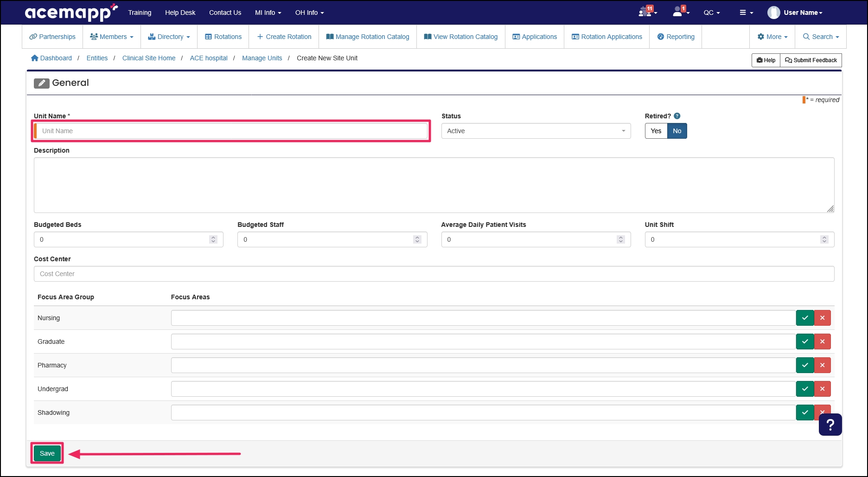The image size is (868, 477).
Task: Set Retired toggle to Yes
Action: pyautogui.click(x=656, y=131)
